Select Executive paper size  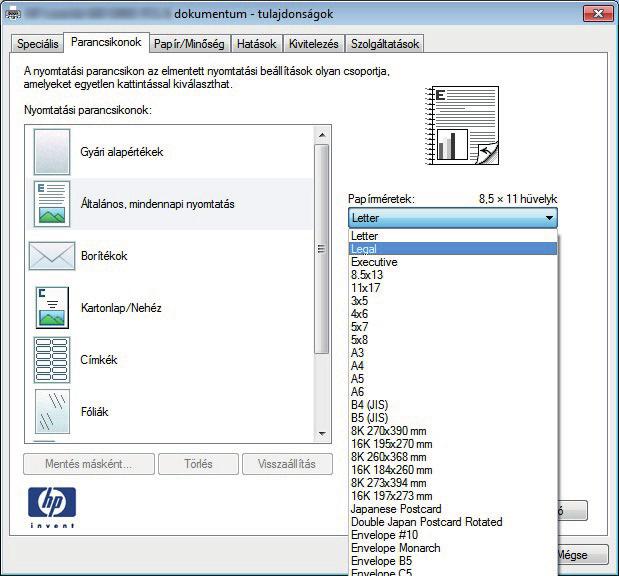(x=452, y=262)
